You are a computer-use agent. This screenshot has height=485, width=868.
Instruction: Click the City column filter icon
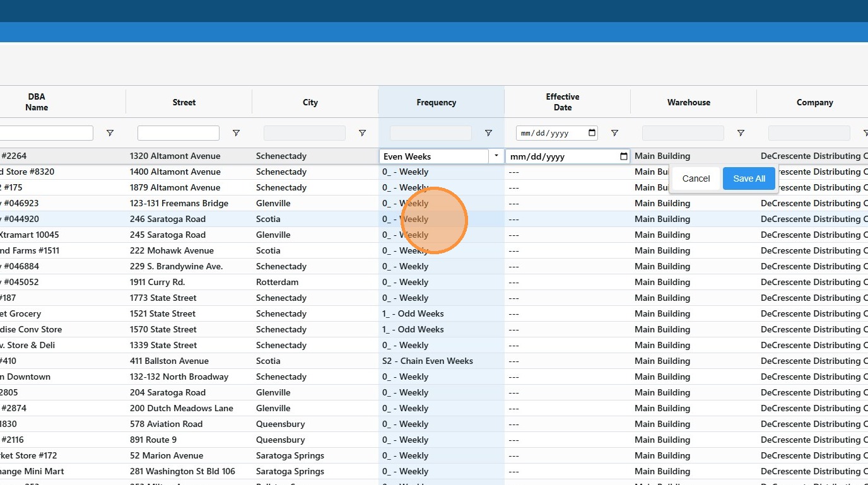click(x=362, y=133)
